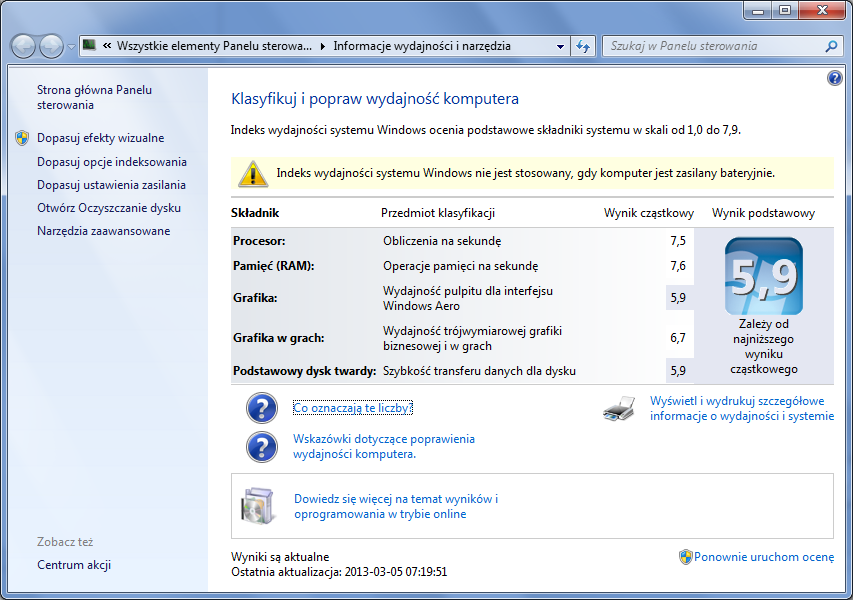The width and height of the screenshot is (853, 600).
Task: Click the yellow warning triangle icon
Action: (253, 174)
